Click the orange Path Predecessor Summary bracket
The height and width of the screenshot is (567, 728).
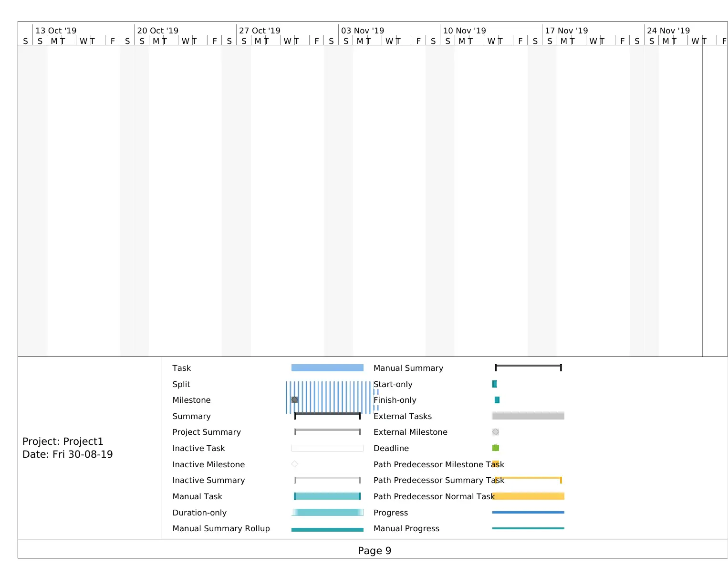pos(529,480)
